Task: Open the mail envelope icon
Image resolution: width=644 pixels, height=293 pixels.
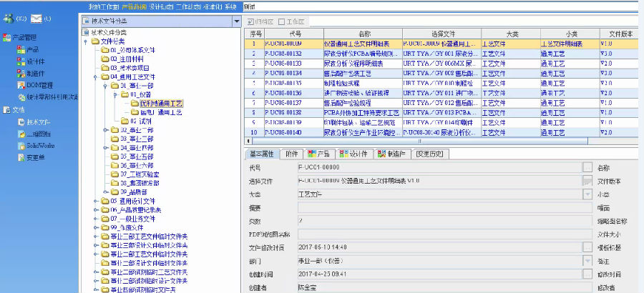Action: pyautogui.click(x=37, y=18)
